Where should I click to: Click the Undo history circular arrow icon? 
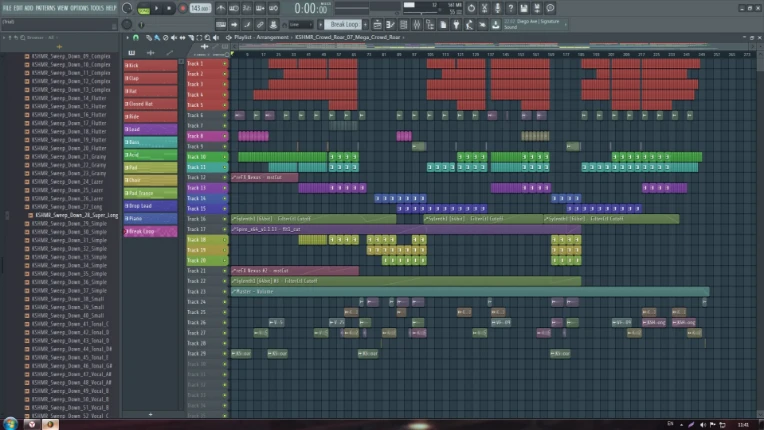[x=471, y=8]
